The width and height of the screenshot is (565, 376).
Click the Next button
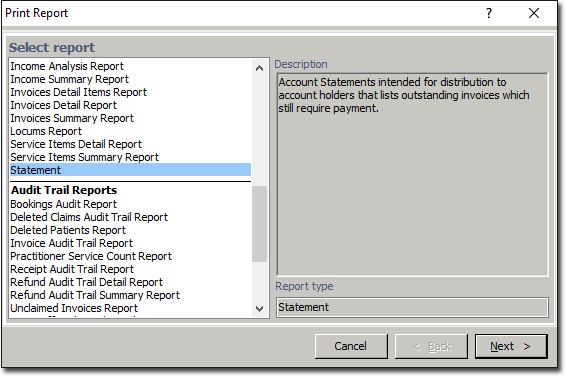coord(511,346)
